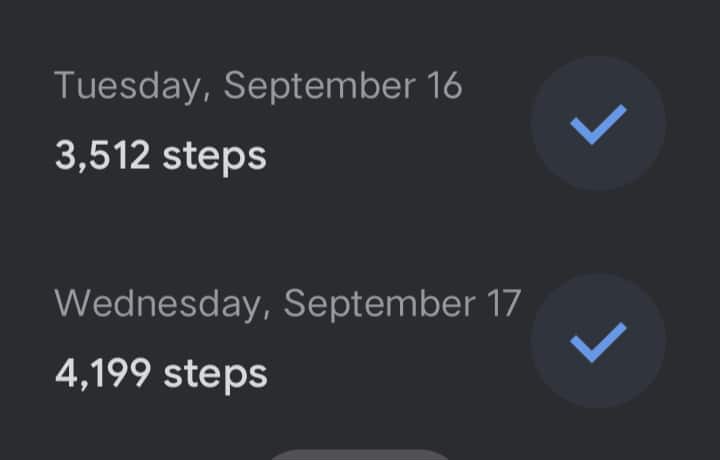This screenshot has width=720, height=460.
Task: Toggle the Tuesday, September 16 checkmark
Action: point(598,124)
